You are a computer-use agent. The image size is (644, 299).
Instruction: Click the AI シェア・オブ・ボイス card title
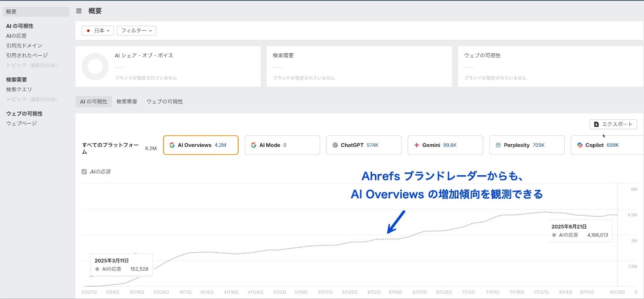coord(144,56)
